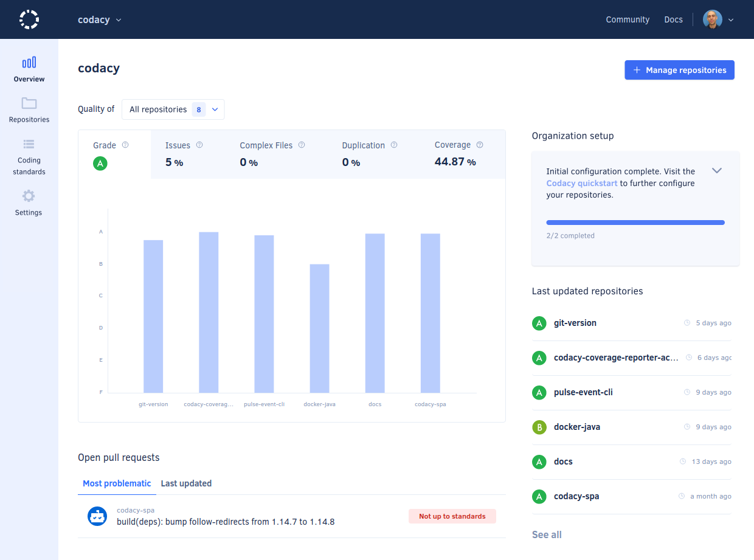Click the Grade help icon
The image size is (754, 560).
coord(125,145)
